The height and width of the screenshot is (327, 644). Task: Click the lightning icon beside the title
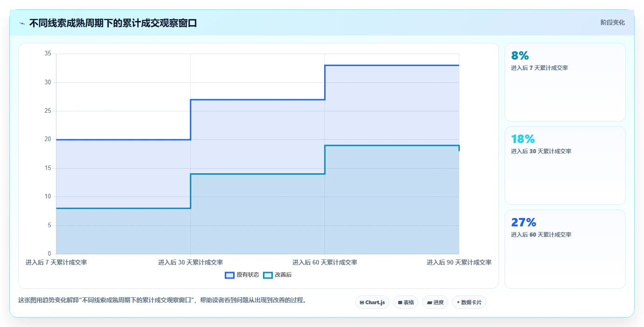[x=22, y=23]
